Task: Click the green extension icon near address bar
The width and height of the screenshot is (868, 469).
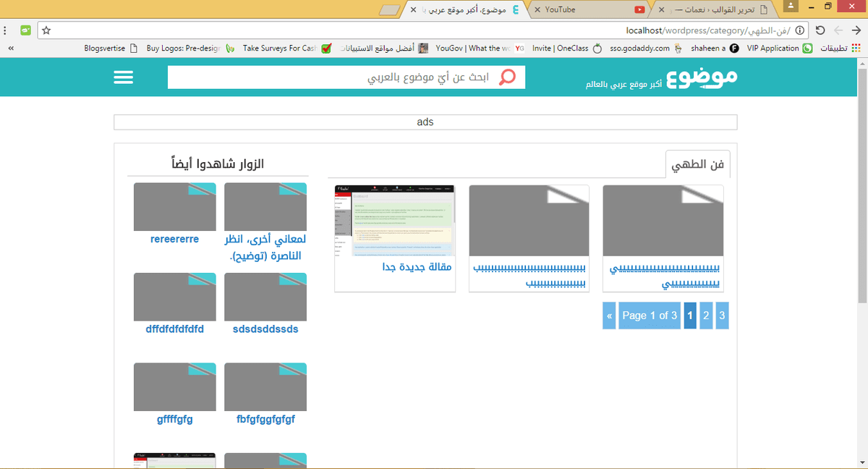Action: tap(26, 30)
